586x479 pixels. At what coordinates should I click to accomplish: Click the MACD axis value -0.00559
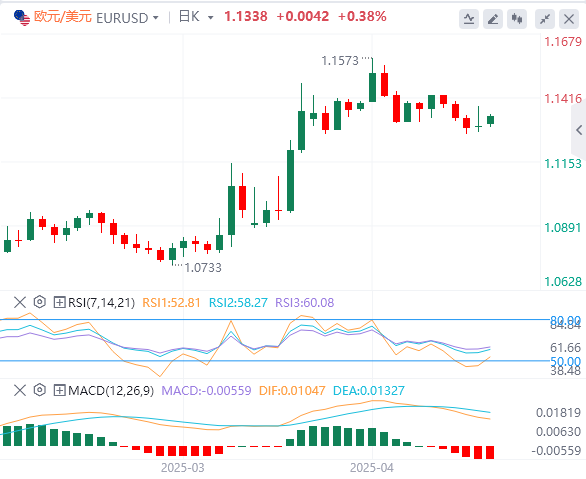click(556, 451)
